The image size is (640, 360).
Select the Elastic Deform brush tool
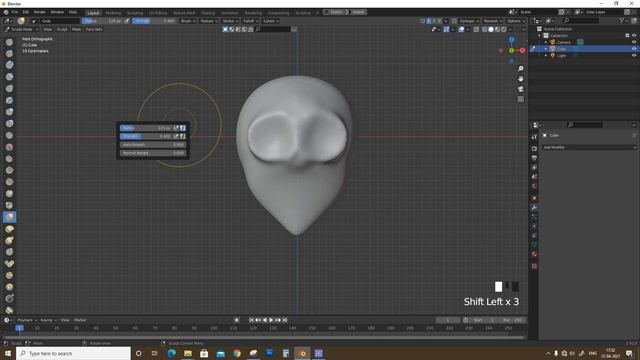point(9,229)
